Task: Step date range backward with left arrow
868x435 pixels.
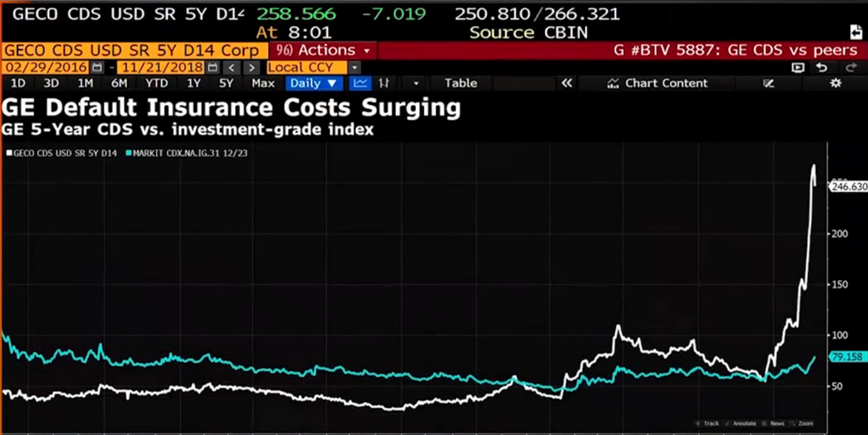Action: (231, 67)
